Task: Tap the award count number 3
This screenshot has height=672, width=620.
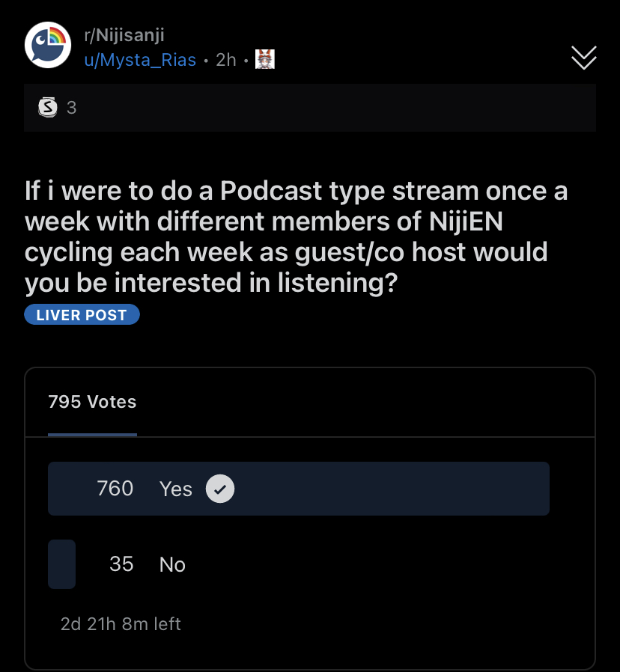Action: click(72, 108)
